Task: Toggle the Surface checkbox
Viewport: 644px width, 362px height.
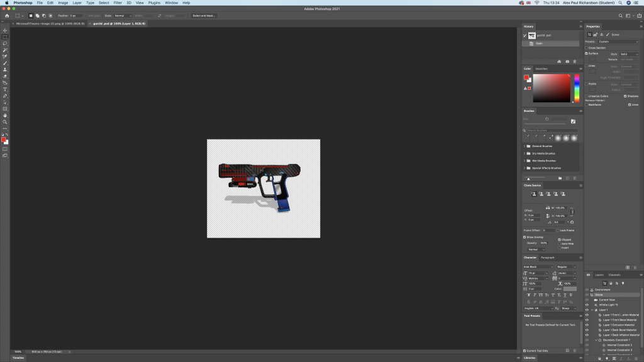Action: (587, 53)
